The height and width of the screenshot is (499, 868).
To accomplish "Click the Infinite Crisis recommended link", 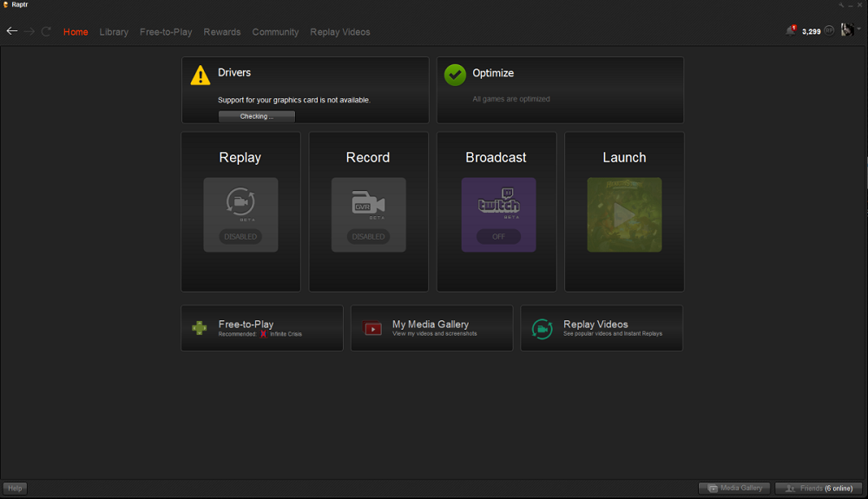I will pyautogui.click(x=286, y=334).
